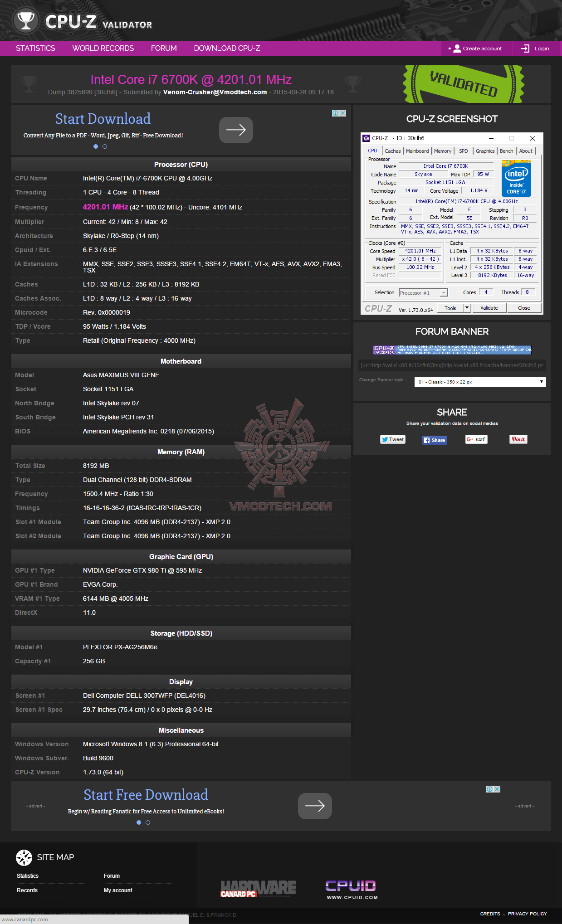Screen dimensions: 562x924
Task: Open the Privacy Policy footer link
Action: 527,914
